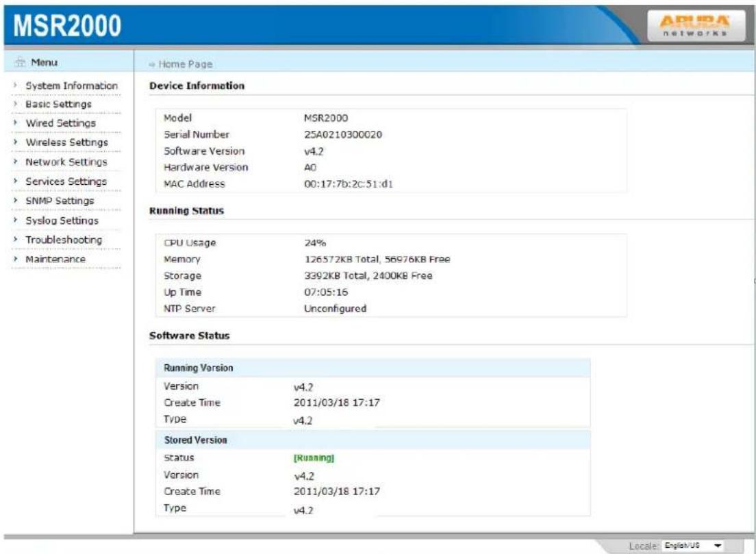Click the Software Version v4.2 value

point(314,151)
